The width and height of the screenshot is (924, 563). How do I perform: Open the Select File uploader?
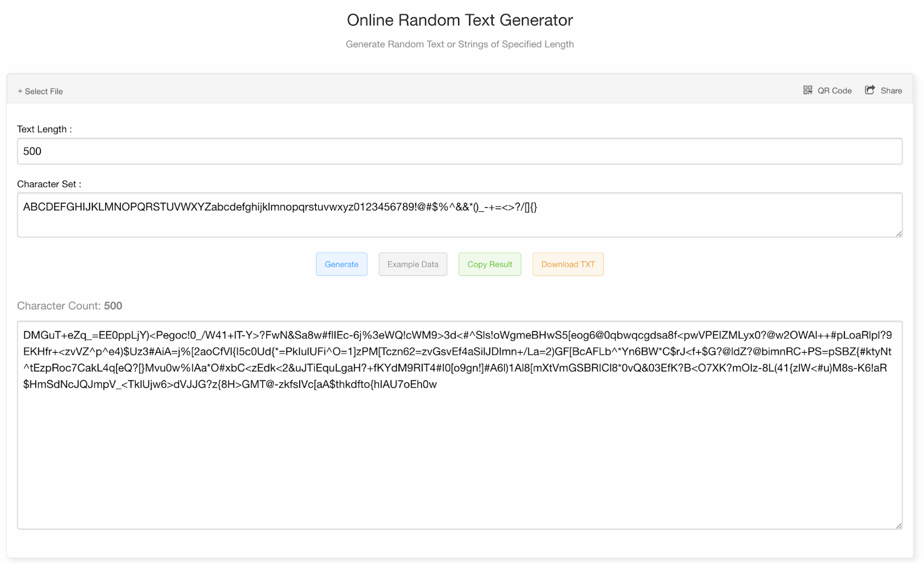click(40, 91)
